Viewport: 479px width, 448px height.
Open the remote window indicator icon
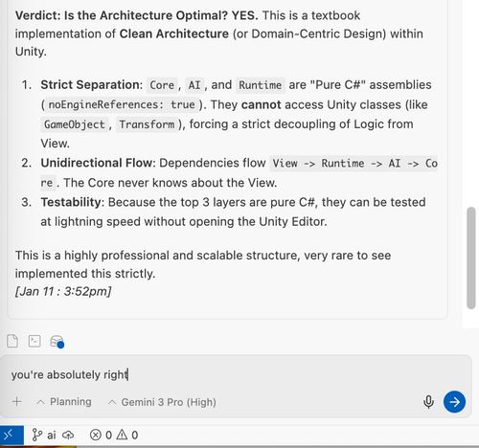(11, 435)
